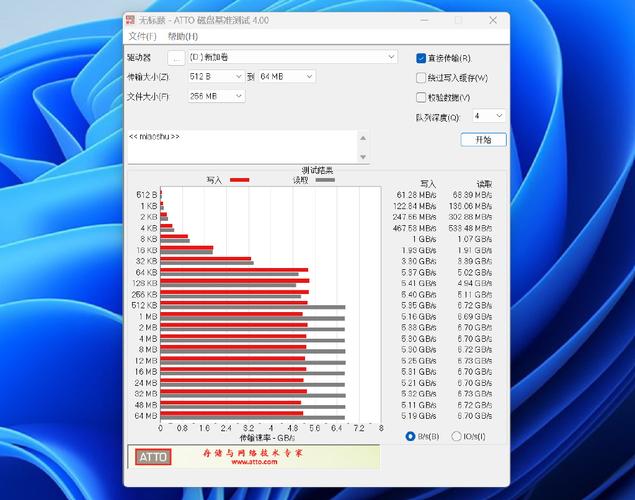Open the 帮助(H) menu
The image size is (635, 500).
click(x=183, y=36)
